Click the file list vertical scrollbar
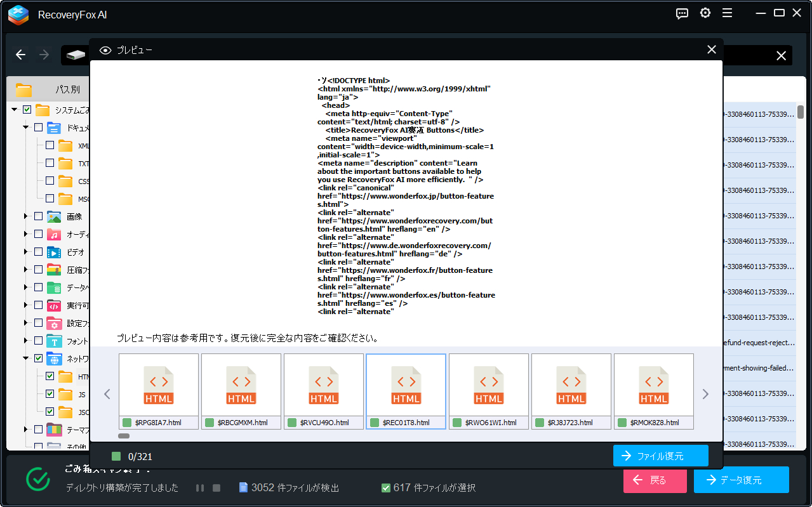812x507 pixels. click(x=801, y=112)
